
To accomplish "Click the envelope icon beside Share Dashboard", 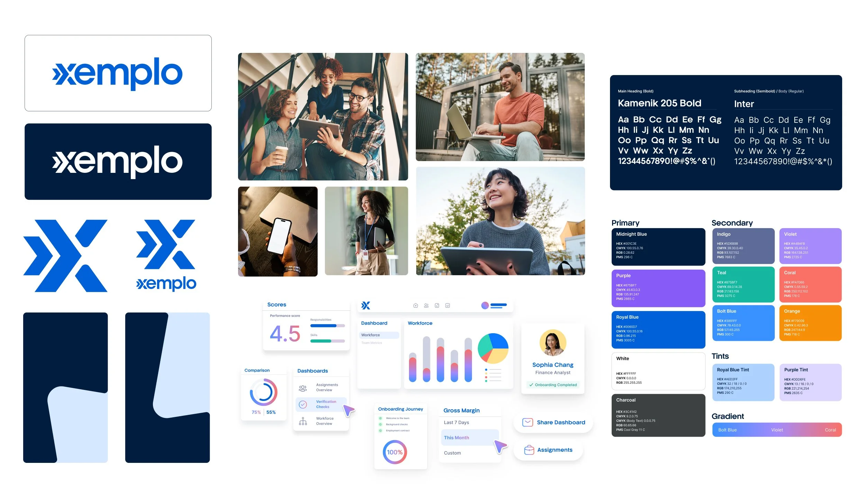I will tap(527, 422).
